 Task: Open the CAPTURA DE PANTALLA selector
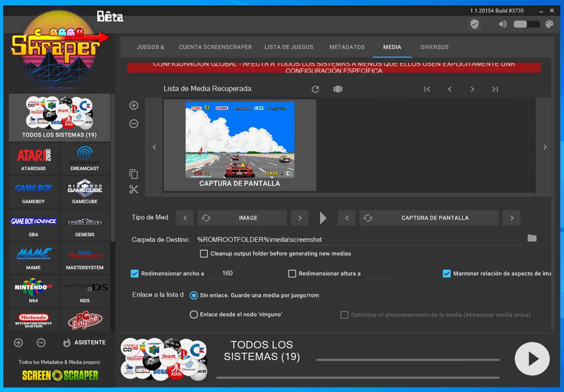[x=429, y=218]
